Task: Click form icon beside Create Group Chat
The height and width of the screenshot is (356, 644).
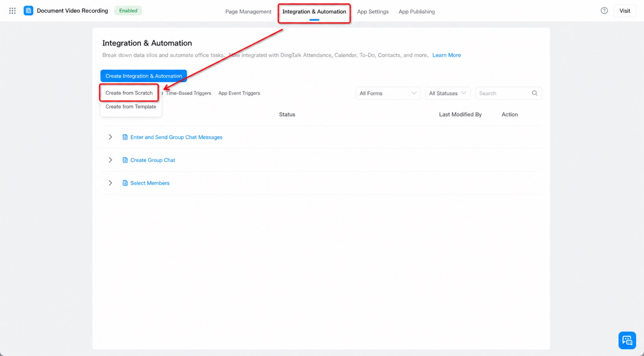Action: tap(125, 160)
